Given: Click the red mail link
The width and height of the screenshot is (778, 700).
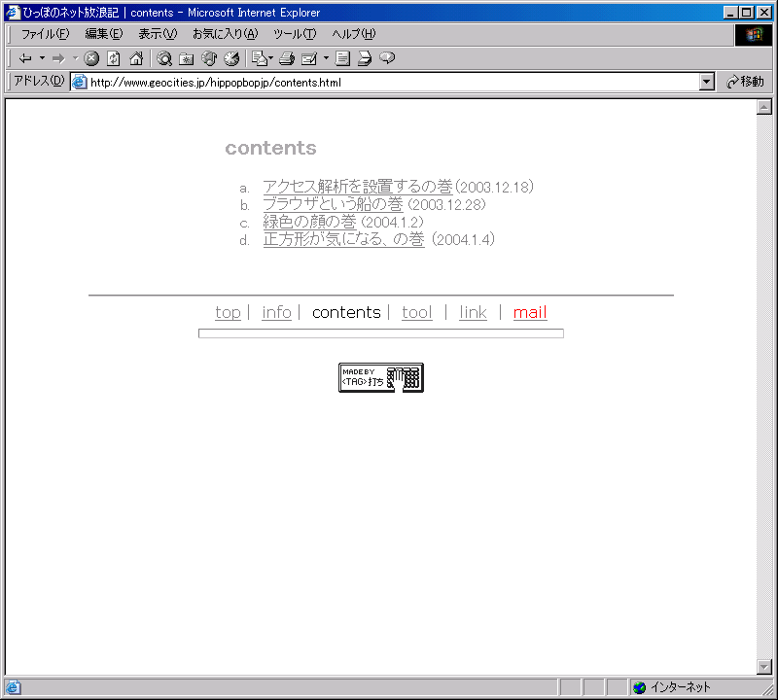Looking at the screenshot, I should click(530, 312).
